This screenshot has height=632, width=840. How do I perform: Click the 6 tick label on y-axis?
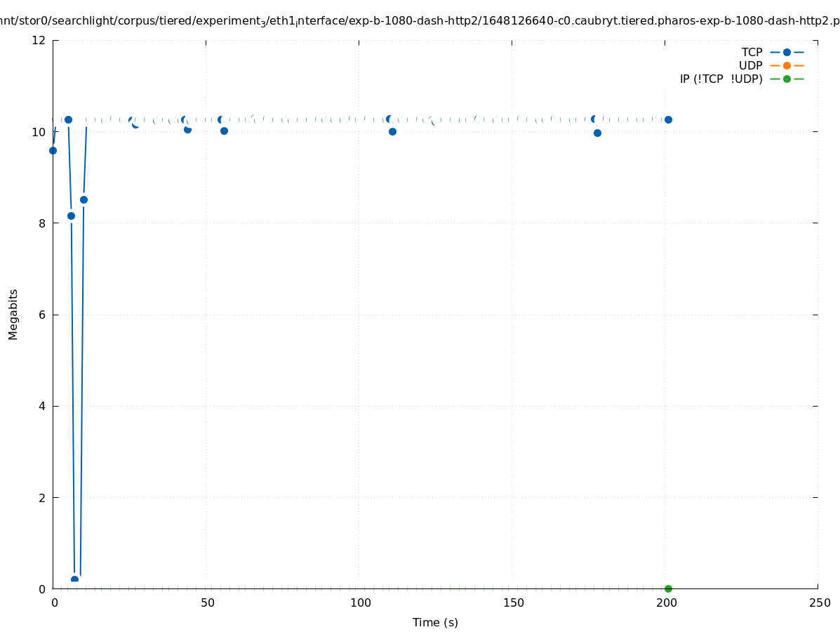point(42,315)
